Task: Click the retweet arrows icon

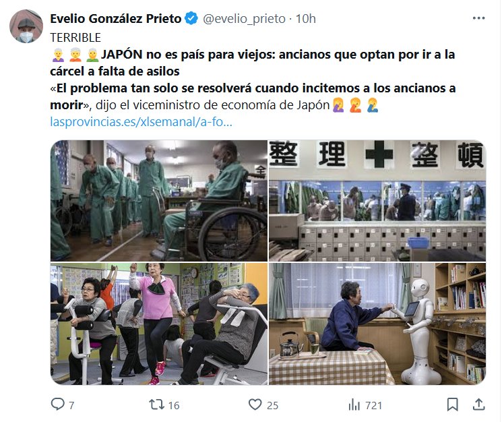Action: tap(156, 404)
